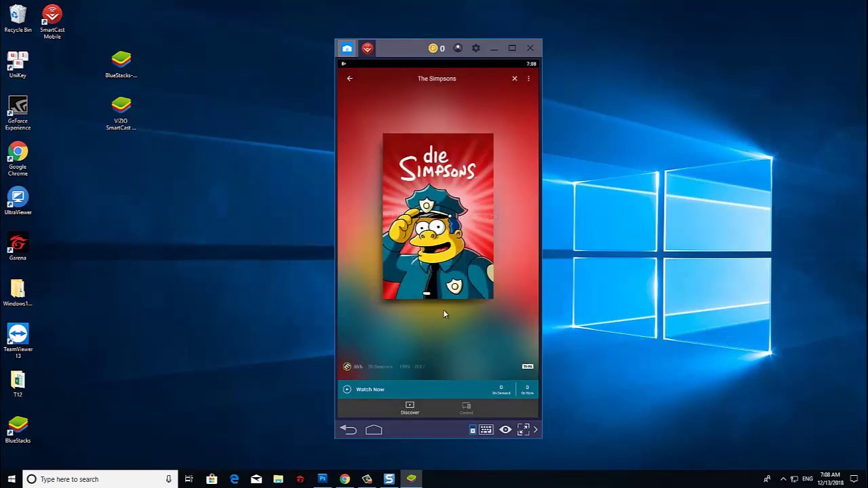Open BlueStacks settings gear
This screenshot has width=868, height=488.
pyautogui.click(x=476, y=48)
